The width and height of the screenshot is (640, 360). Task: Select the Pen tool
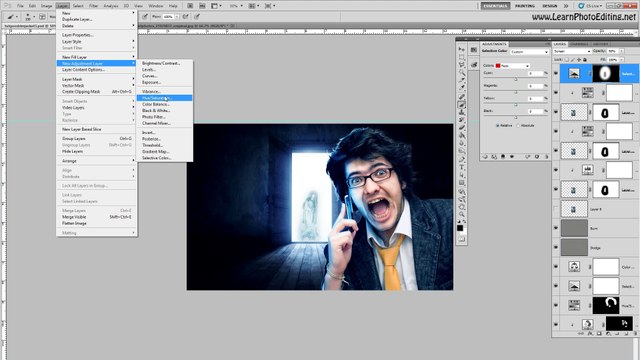point(462,159)
